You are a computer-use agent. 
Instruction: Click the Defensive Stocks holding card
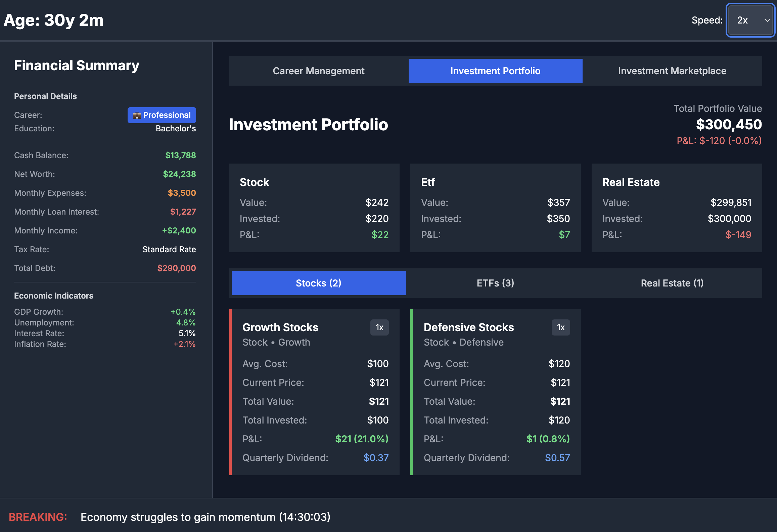(x=496, y=393)
